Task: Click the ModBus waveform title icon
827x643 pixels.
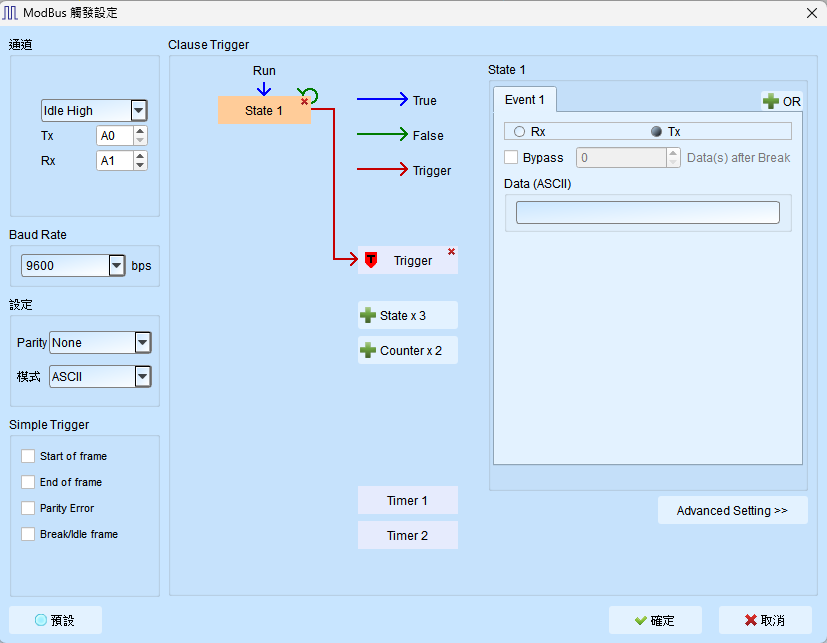Action: pyautogui.click(x=10, y=13)
